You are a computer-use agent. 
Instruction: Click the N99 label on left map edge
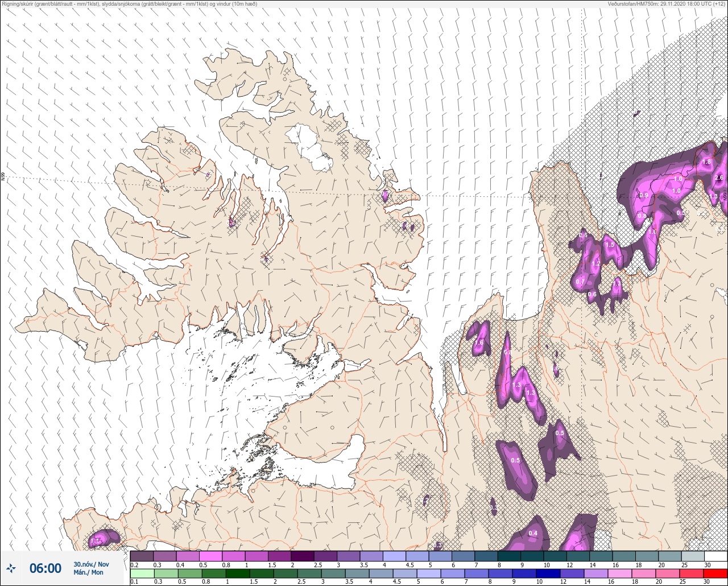tap(3, 177)
